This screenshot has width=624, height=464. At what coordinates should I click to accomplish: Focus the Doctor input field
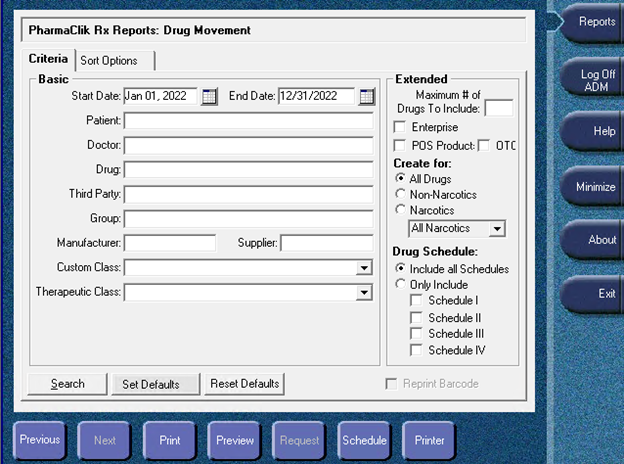point(249,145)
